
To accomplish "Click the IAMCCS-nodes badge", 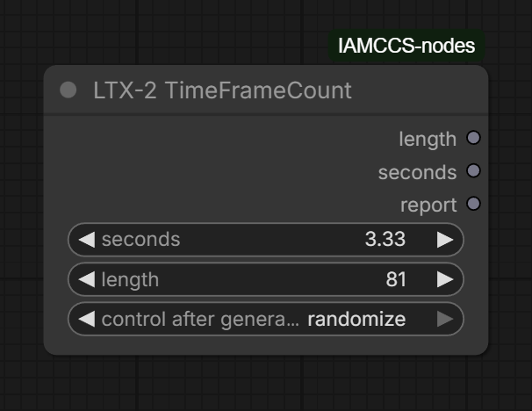I will click(x=406, y=45).
